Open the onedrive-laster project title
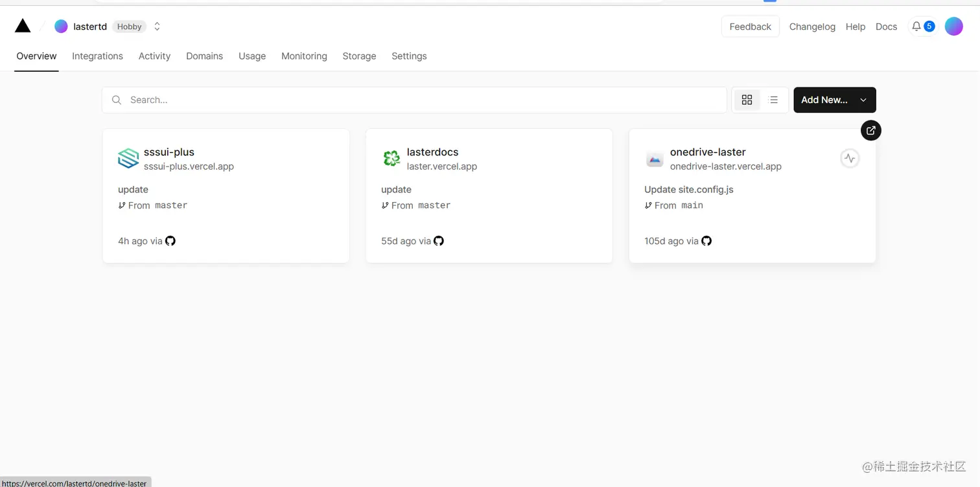The image size is (980, 487). pos(708,152)
